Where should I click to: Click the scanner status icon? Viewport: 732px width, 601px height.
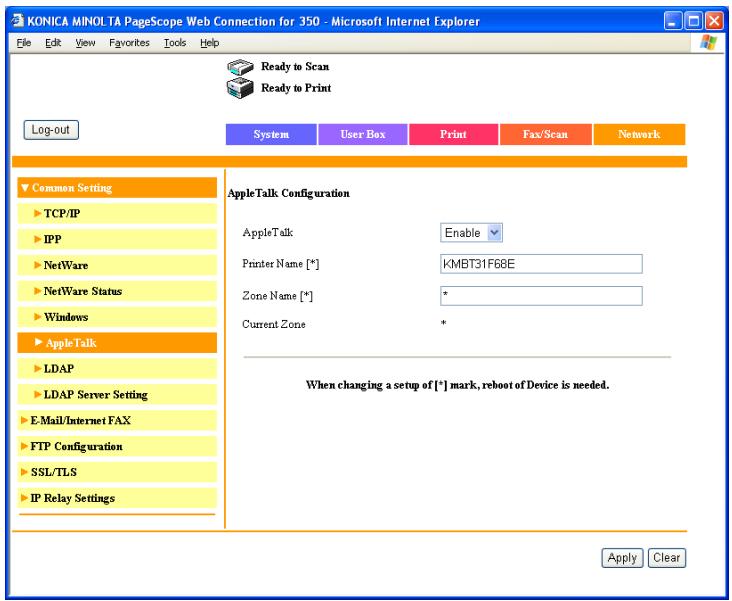[240, 68]
